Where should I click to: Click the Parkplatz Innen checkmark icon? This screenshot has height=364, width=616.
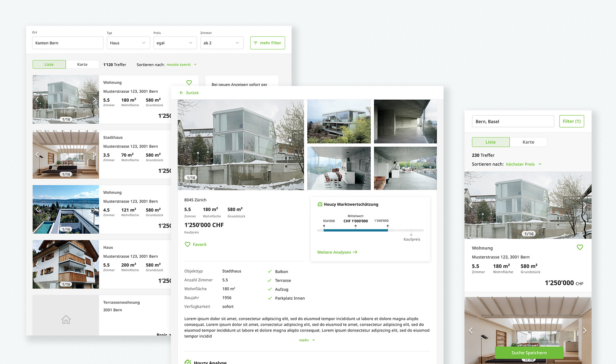pyautogui.click(x=270, y=298)
